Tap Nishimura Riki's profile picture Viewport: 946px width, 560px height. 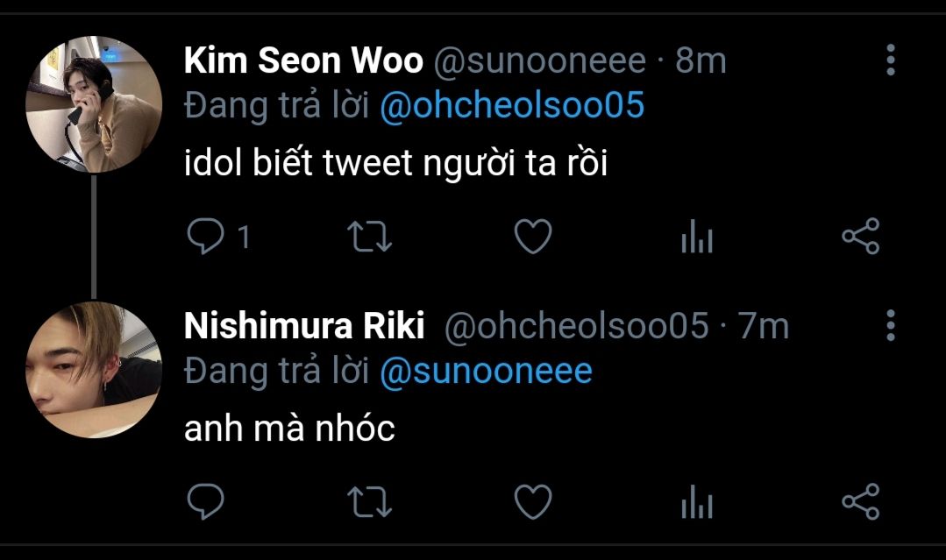[x=94, y=369]
